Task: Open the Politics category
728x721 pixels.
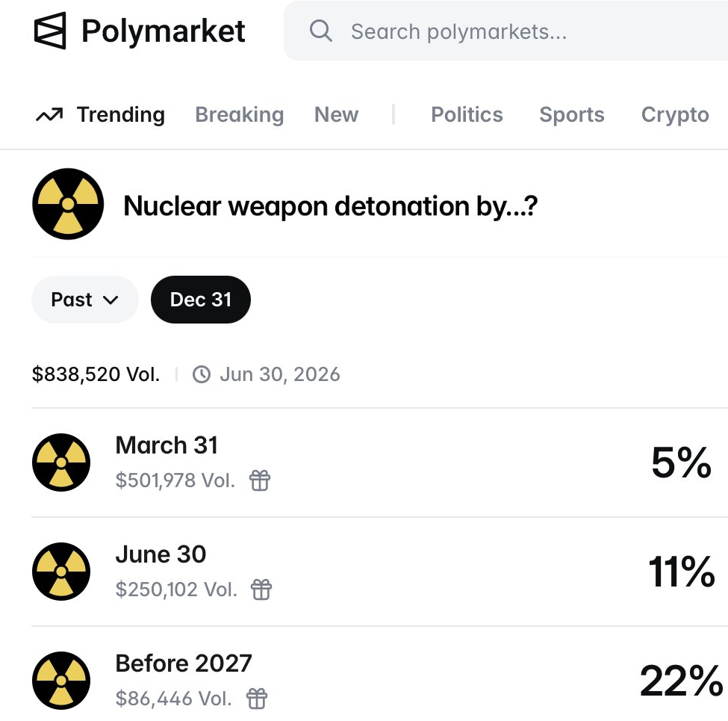Action: (467, 115)
